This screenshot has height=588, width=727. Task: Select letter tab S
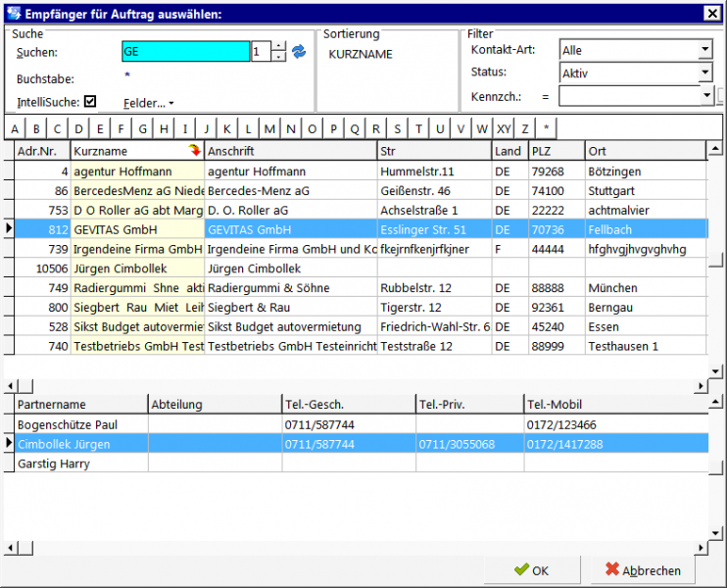[398, 128]
